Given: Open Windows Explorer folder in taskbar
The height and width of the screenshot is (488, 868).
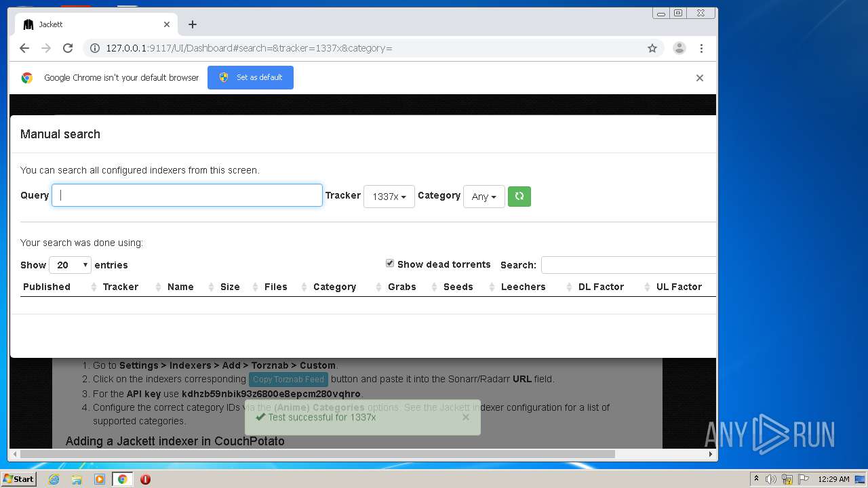Looking at the screenshot, I should coord(77,479).
